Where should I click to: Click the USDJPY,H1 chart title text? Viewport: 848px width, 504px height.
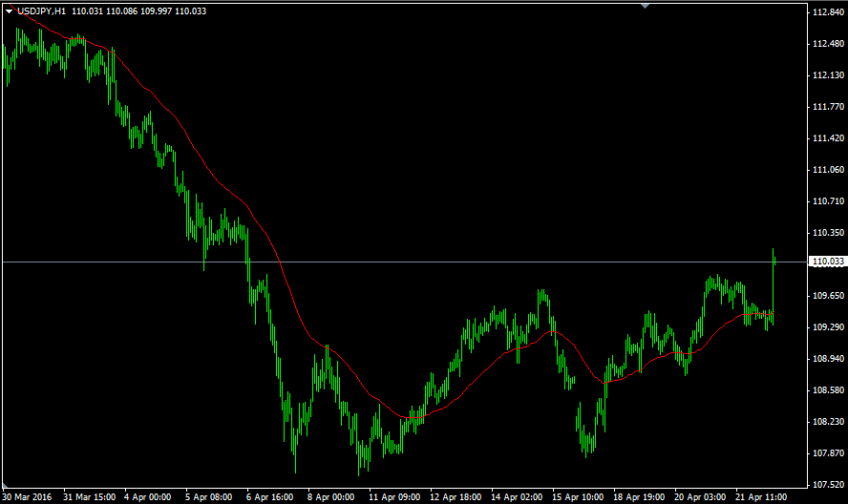[x=41, y=10]
